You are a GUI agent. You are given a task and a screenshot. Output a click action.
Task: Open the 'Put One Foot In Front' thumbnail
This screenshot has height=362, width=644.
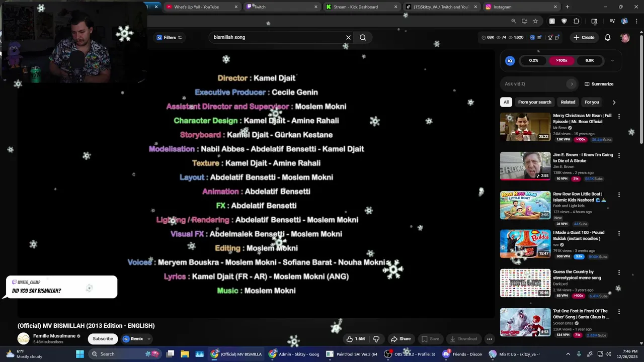click(x=525, y=322)
